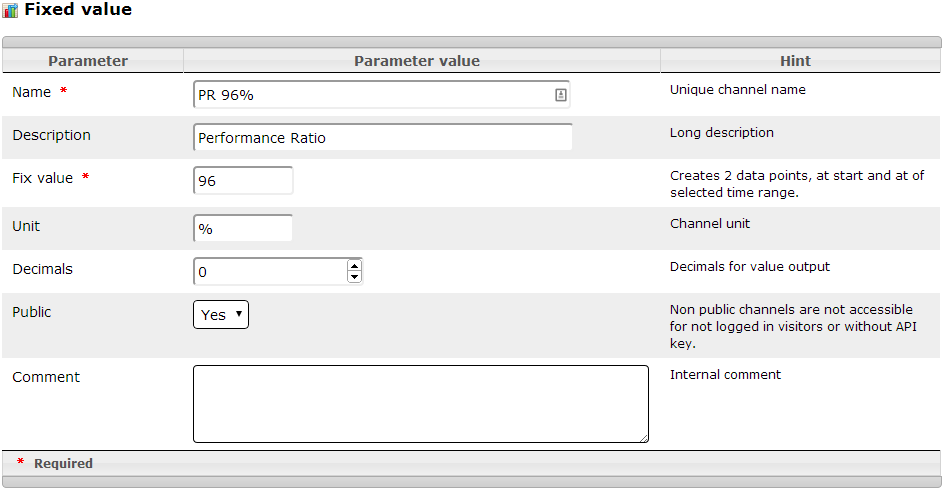Focus the Name input field
Viewport: 945px width, 490px height.
pos(381,95)
